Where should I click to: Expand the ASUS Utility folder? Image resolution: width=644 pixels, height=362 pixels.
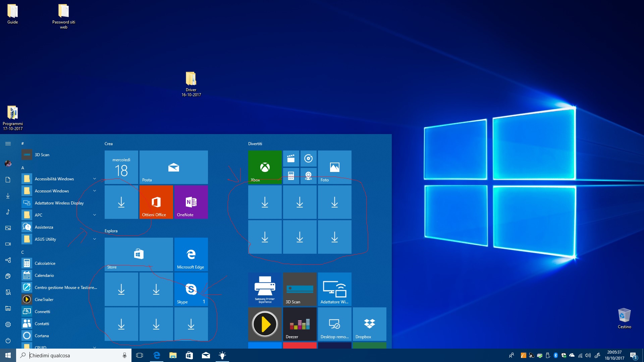point(59,239)
